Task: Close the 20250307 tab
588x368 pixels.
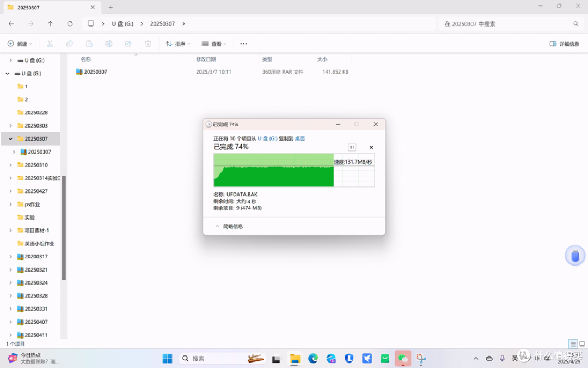Action: coord(93,8)
